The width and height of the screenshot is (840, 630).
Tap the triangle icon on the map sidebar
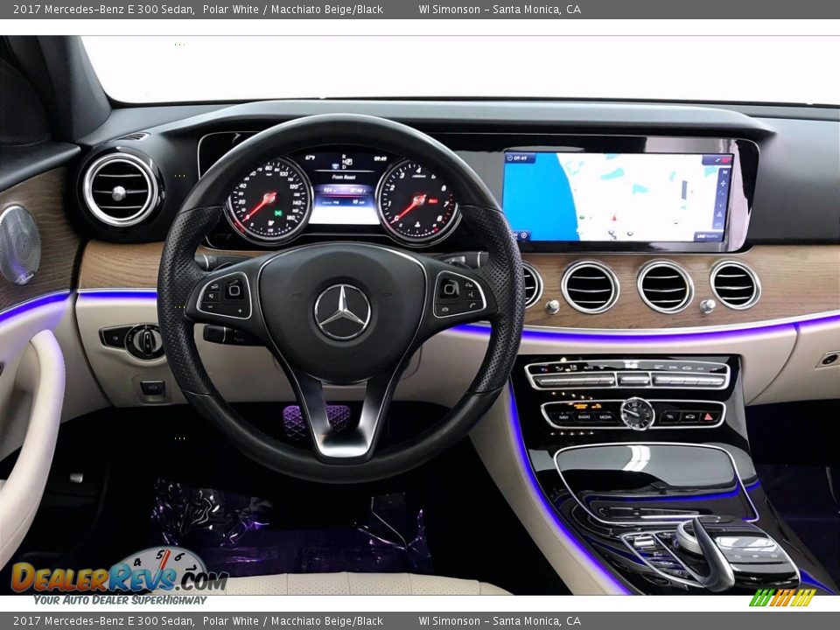pyautogui.click(x=719, y=214)
